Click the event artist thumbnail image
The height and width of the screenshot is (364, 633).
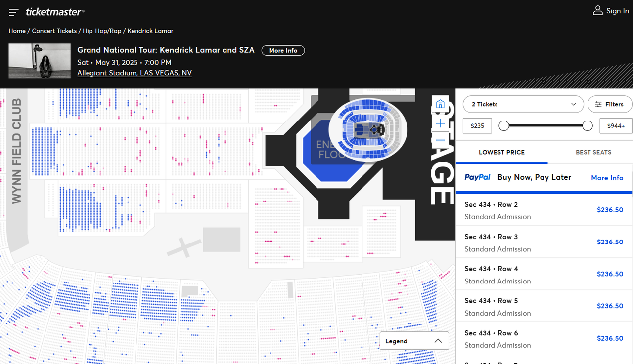40,61
